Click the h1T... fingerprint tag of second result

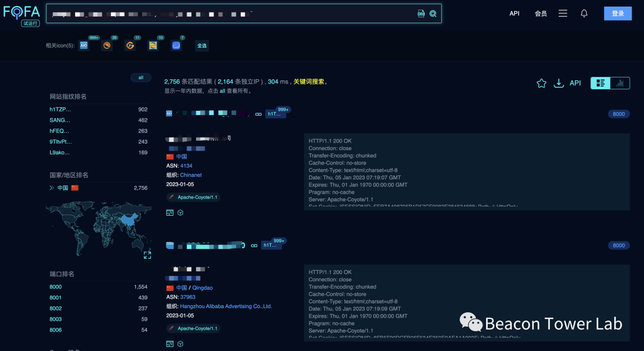click(x=270, y=246)
